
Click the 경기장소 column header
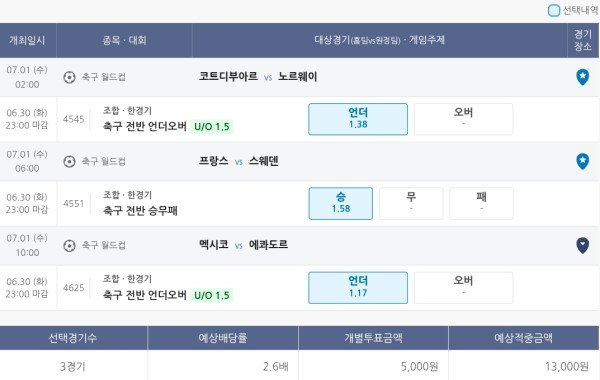point(583,40)
